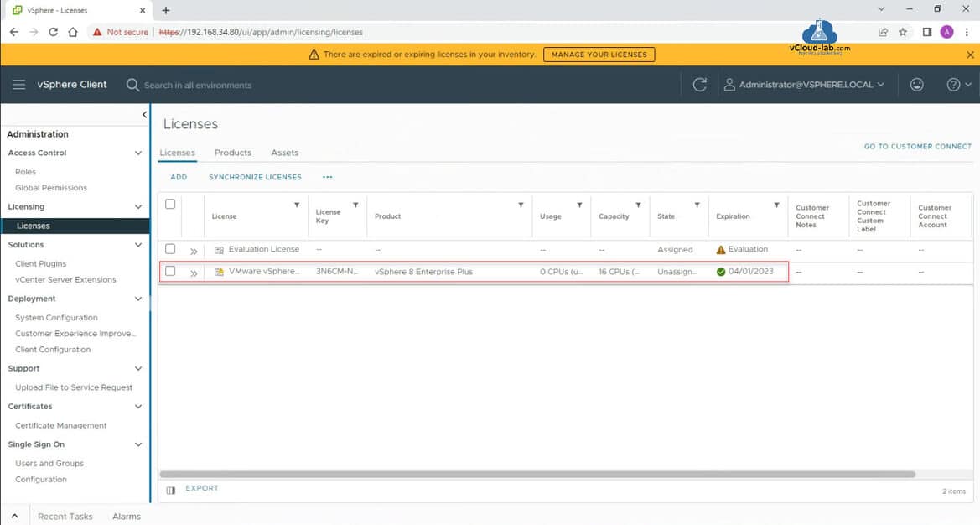
Task: Focus the Search in all environments field
Action: (x=198, y=85)
